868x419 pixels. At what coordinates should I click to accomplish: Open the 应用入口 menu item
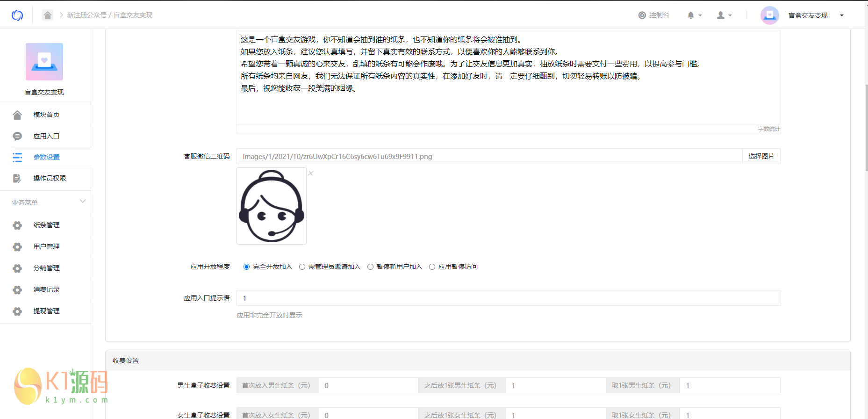coord(45,137)
